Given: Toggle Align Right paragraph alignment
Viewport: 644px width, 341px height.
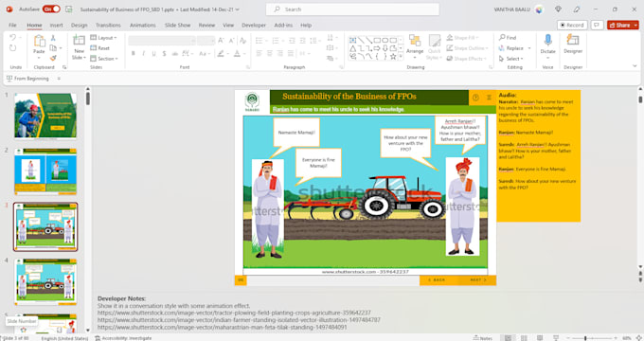Looking at the screenshot, I should click(x=280, y=54).
